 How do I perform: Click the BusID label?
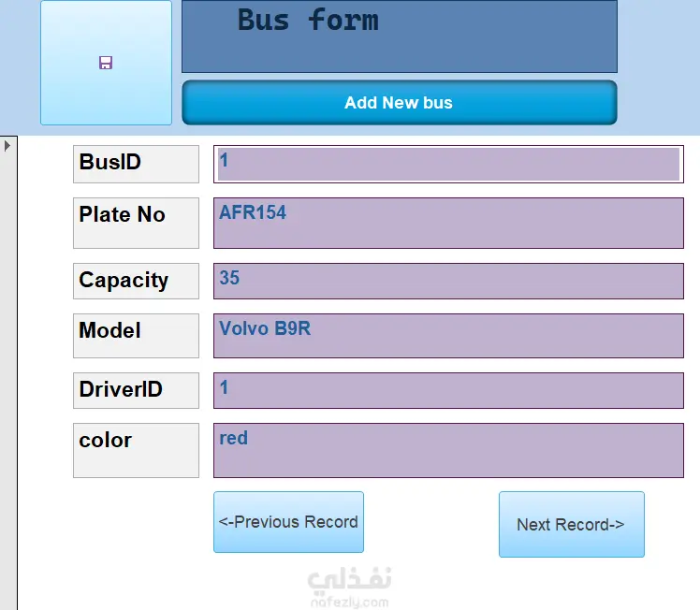[x=136, y=164]
